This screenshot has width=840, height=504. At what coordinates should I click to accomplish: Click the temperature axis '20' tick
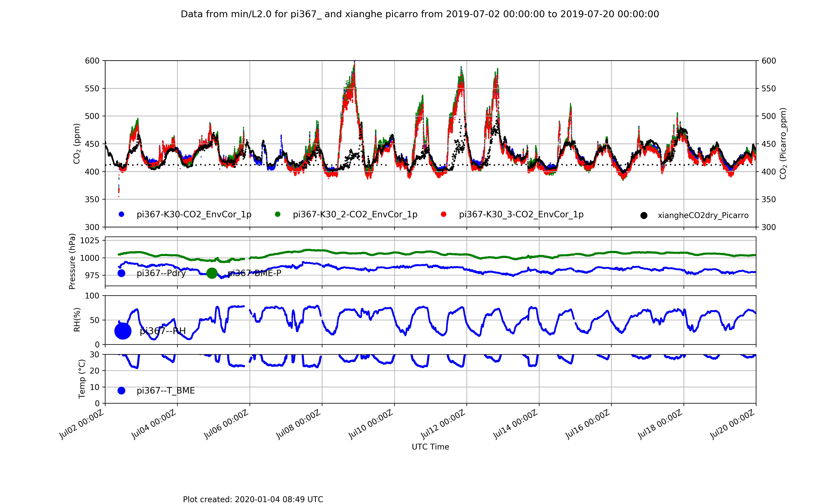point(95,371)
